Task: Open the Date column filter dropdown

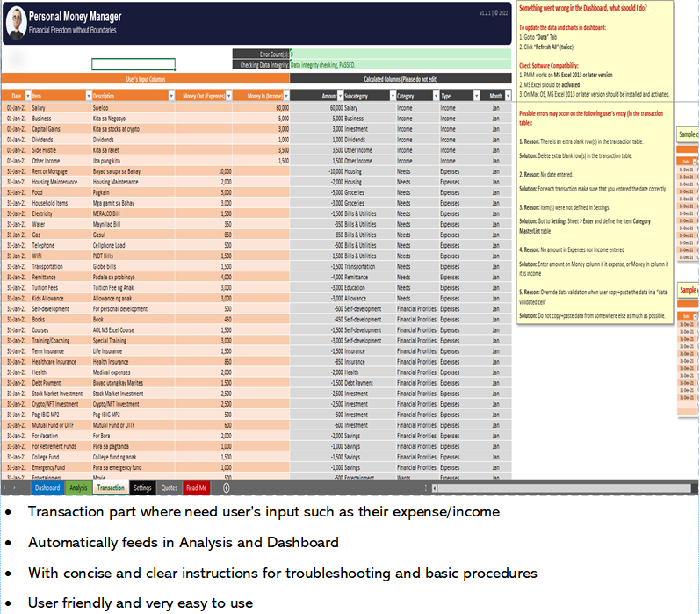Action: coord(26,96)
